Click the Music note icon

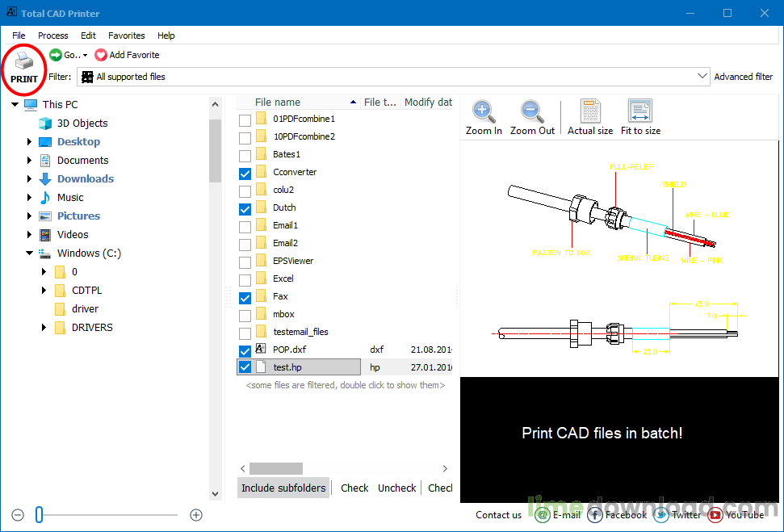tap(45, 198)
